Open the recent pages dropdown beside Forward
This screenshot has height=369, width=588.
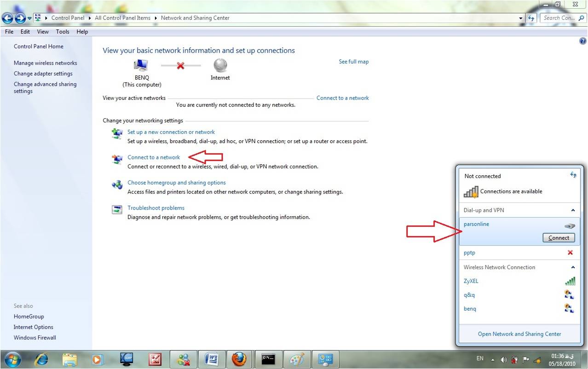point(29,18)
